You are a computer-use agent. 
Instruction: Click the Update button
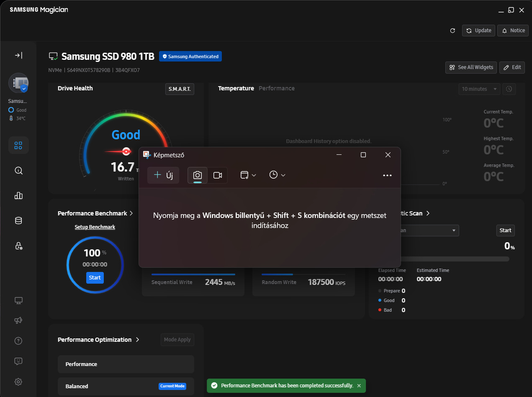point(479,31)
